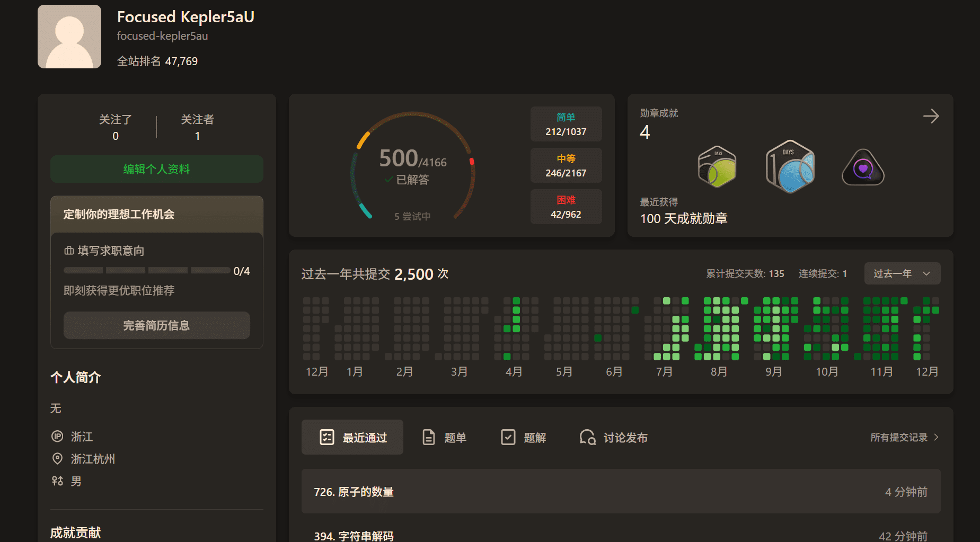Select the 讨论发布 tab
Screen dimensions: 980x542
pos(614,438)
